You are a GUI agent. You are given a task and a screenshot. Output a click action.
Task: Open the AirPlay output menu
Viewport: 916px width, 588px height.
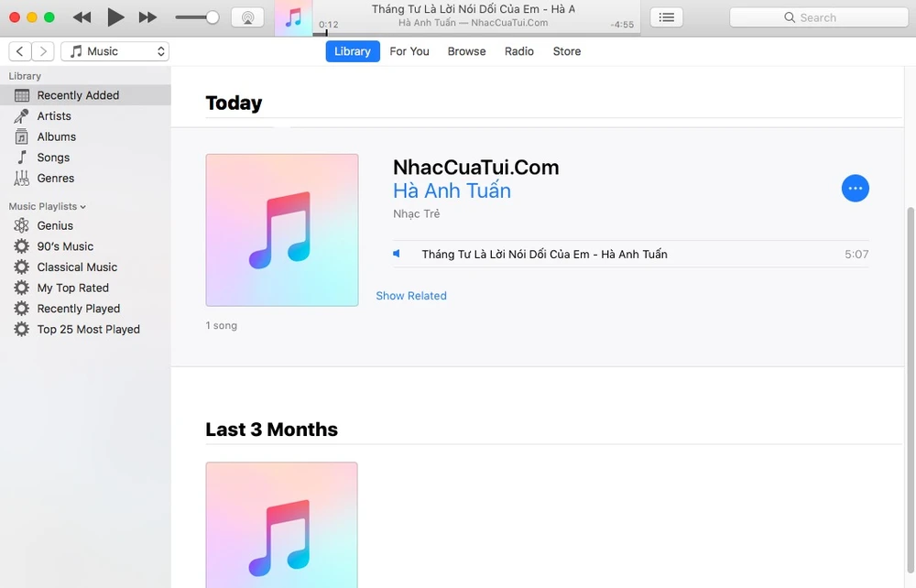247,17
